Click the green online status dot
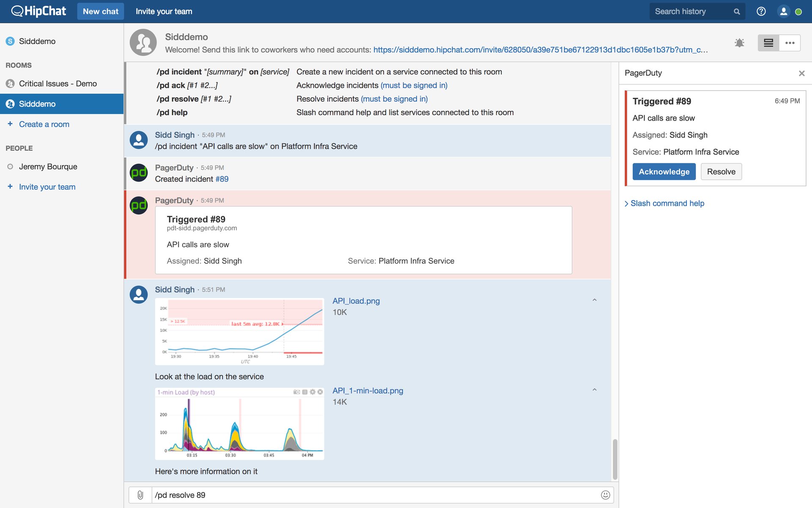Viewport: 812px width, 508px height. 798,12
